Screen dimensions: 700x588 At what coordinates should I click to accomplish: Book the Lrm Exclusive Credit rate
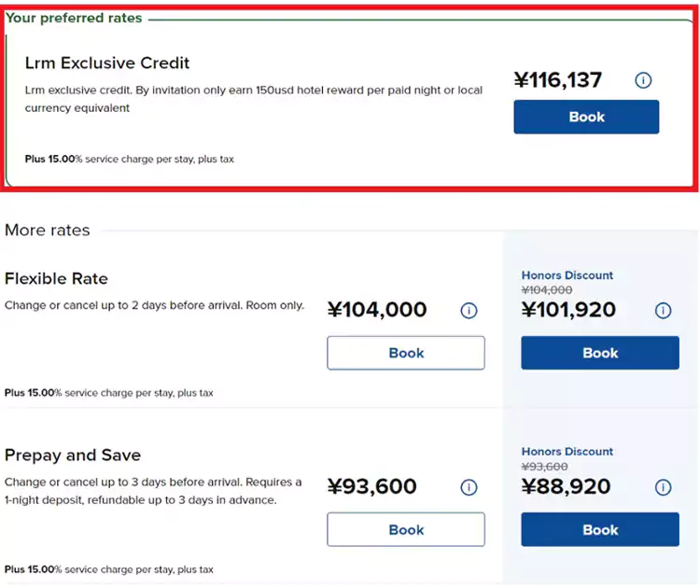point(586,117)
